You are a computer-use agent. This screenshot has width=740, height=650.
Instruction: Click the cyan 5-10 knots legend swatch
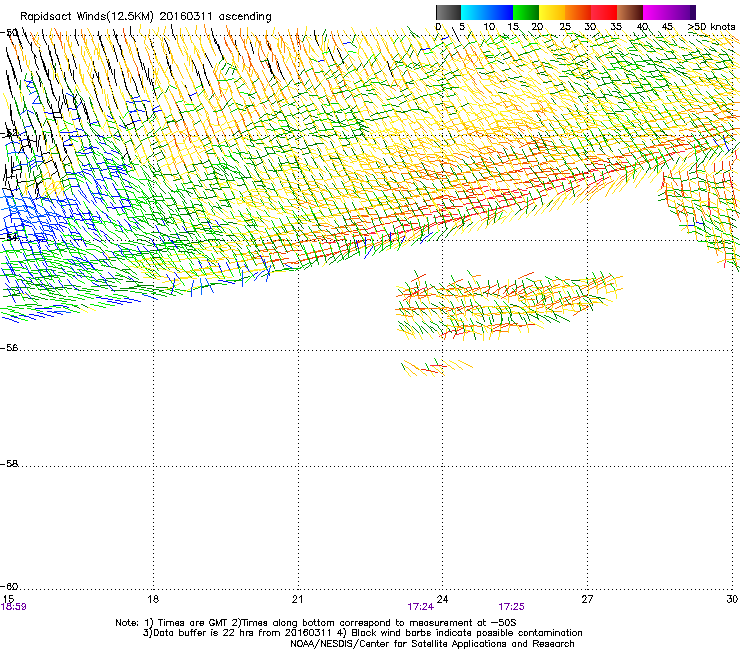[x=474, y=12]
